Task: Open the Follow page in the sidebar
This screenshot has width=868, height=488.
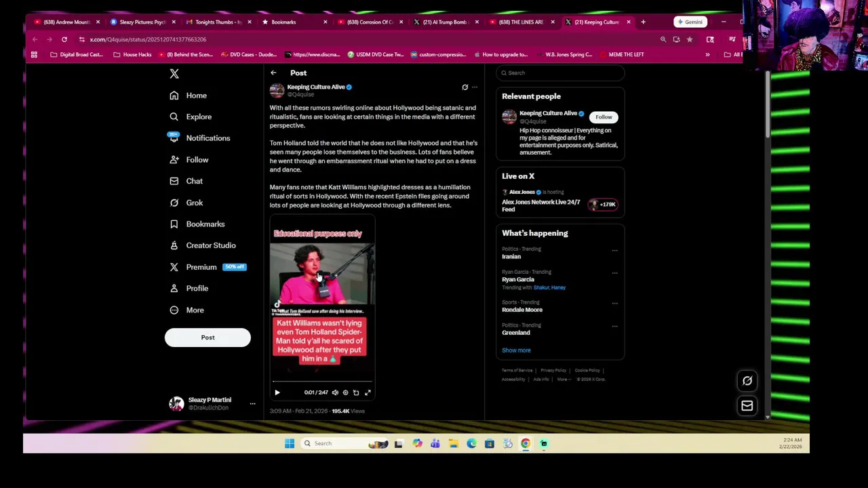Action: point(189,160)
